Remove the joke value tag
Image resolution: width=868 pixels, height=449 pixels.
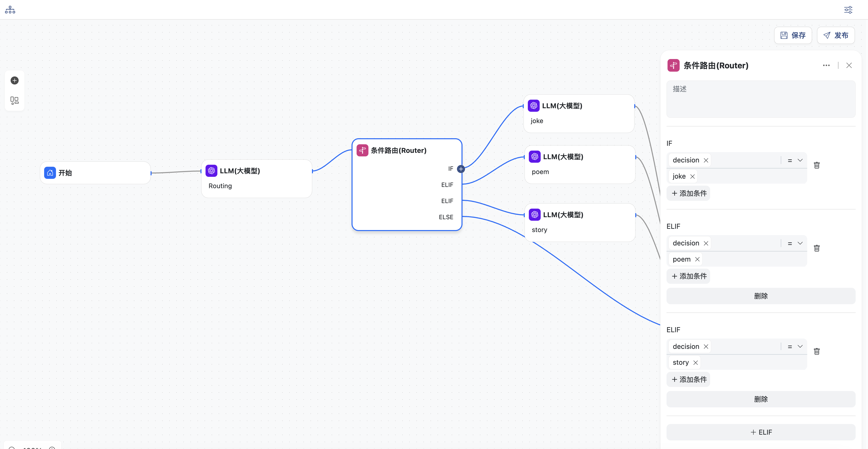692,176
